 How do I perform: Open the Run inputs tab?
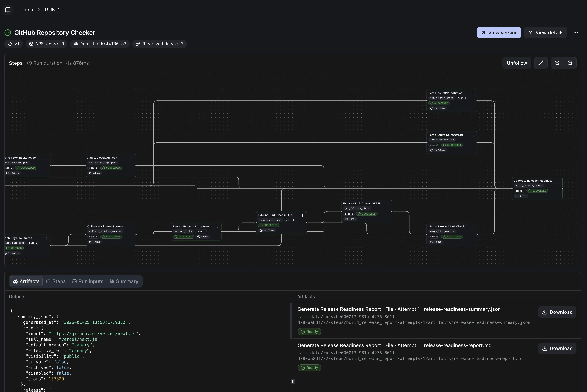(88, 281)
